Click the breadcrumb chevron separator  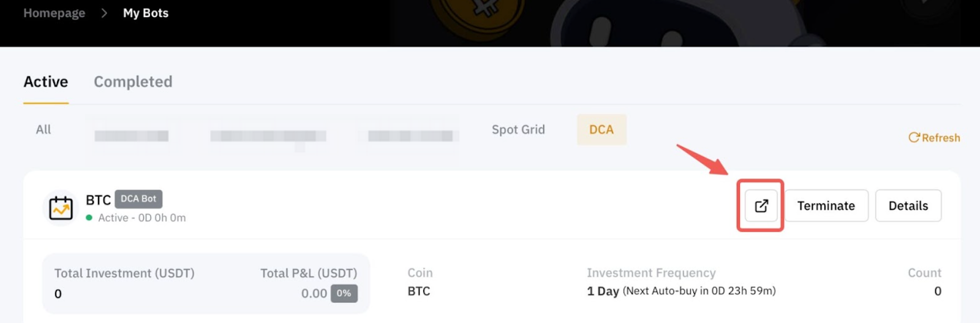(x=104, y=13)
